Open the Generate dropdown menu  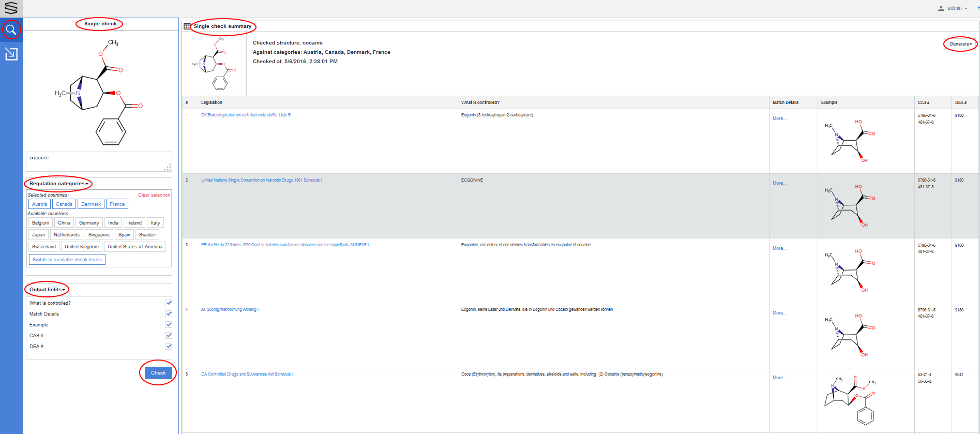pos(960,44)
